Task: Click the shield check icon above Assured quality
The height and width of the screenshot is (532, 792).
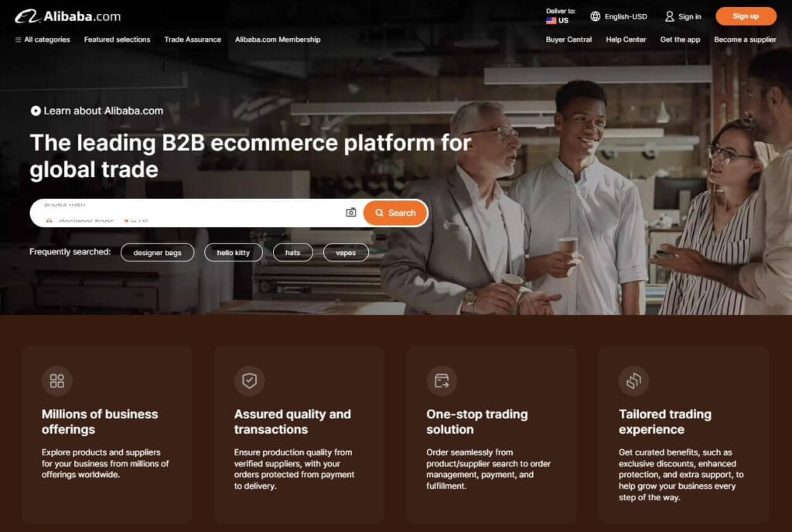Action: pos(250,380)
